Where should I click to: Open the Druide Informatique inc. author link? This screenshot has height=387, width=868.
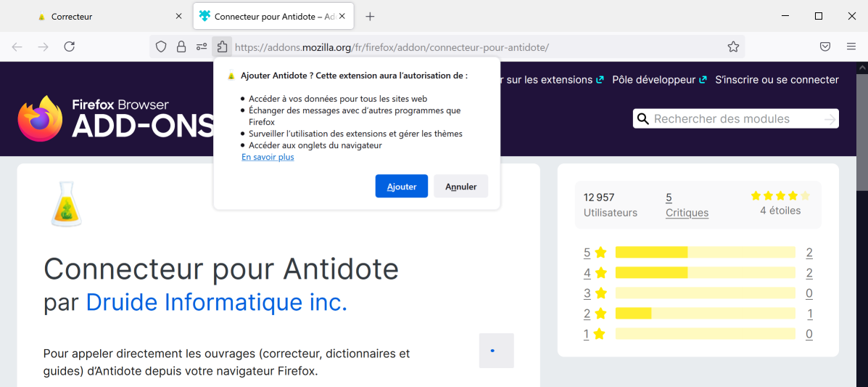216,302
